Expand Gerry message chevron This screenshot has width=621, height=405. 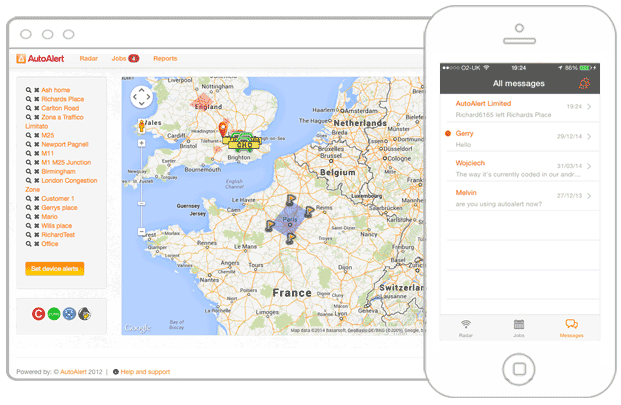(x=589, y=137)
